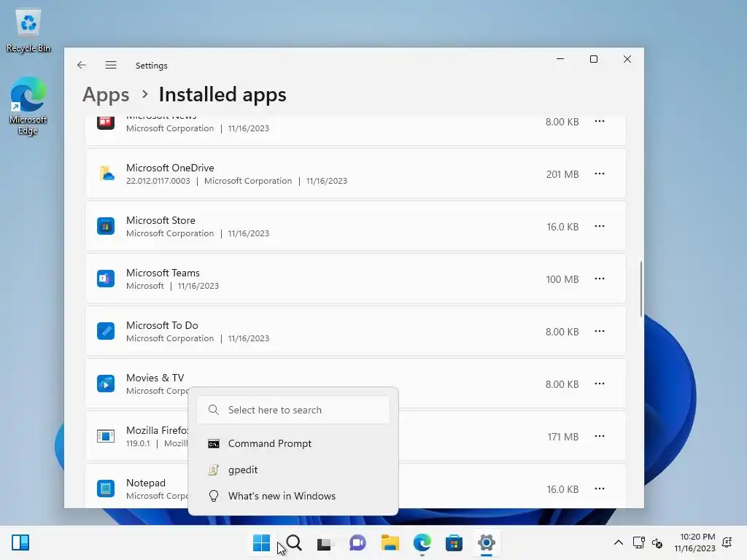Open more options for Microsoft Teams
Screen dimensions: 747x560
600,279
